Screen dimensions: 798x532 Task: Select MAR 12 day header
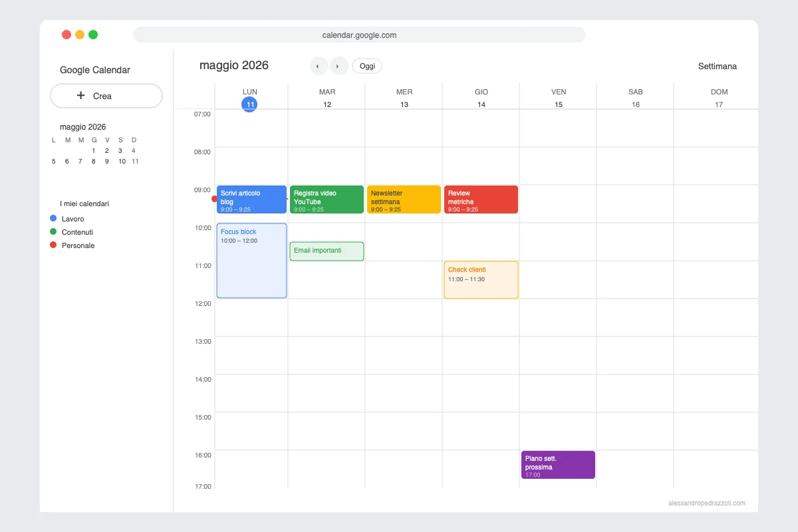327,98
